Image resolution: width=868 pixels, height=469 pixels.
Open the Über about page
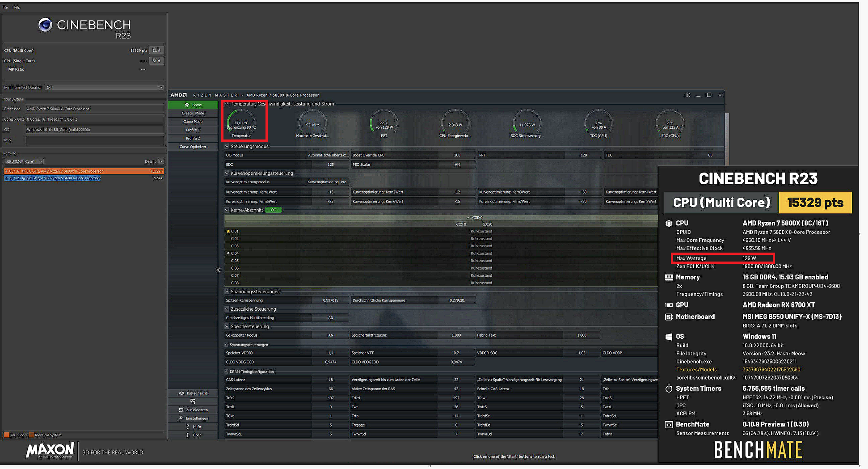point(193,435)
